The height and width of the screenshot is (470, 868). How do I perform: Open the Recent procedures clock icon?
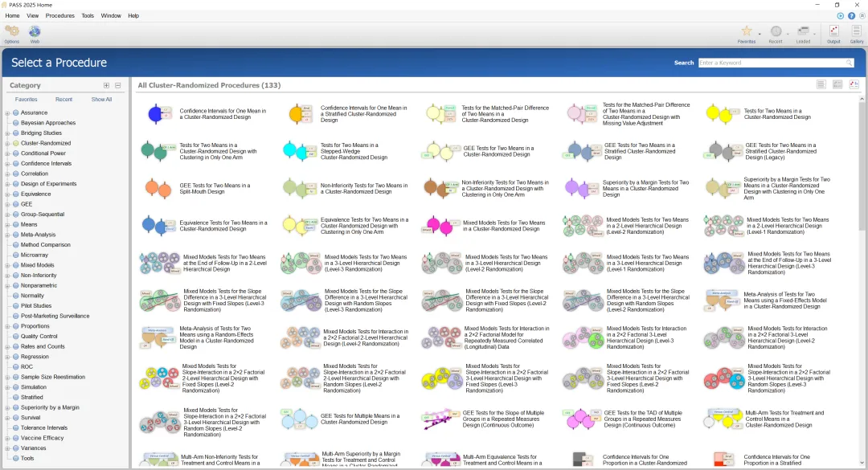tap(776, 33)
